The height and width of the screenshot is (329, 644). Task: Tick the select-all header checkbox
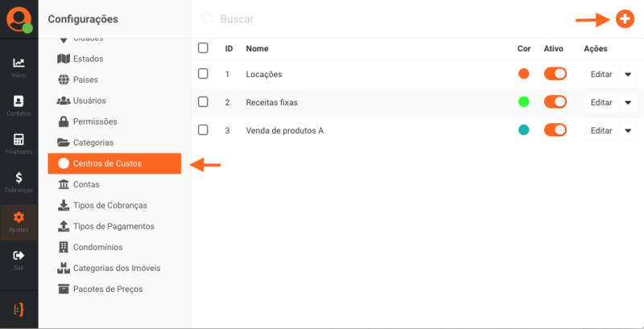click(203, 48)
